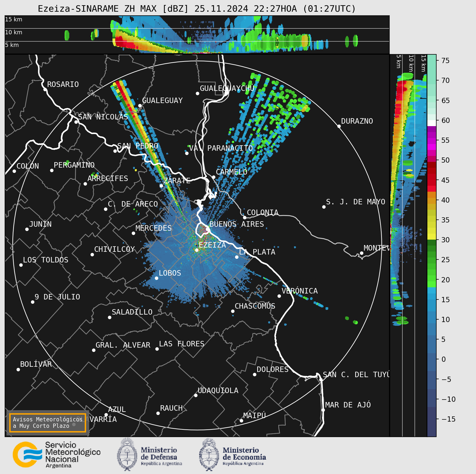Click the EZEIZA radar site label
This screenshot has width=476, height=474.
pos(212,245)
